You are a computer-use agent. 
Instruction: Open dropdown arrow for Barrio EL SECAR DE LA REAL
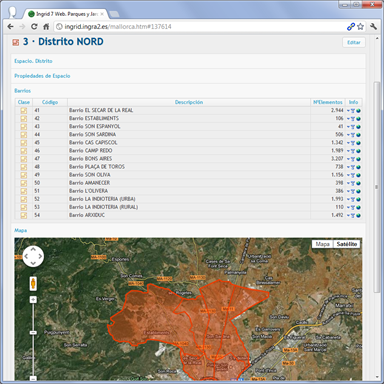click(348, 111)
